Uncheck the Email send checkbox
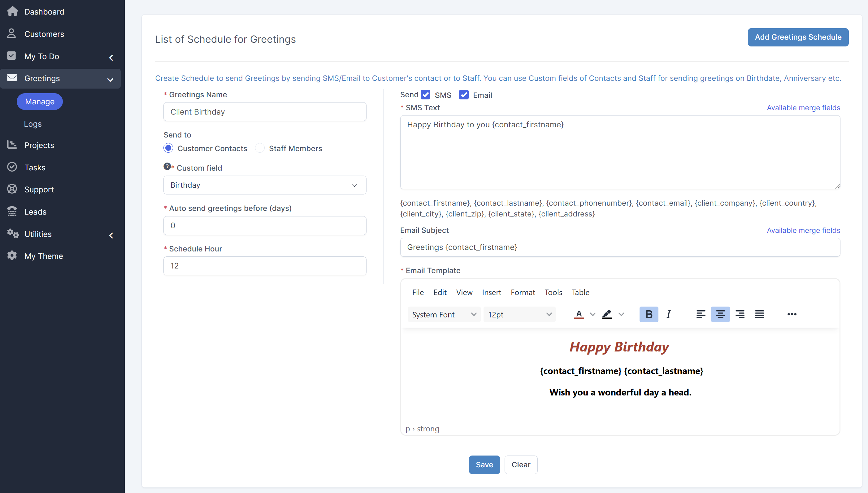868x493 pixels. tap(464, 94)
